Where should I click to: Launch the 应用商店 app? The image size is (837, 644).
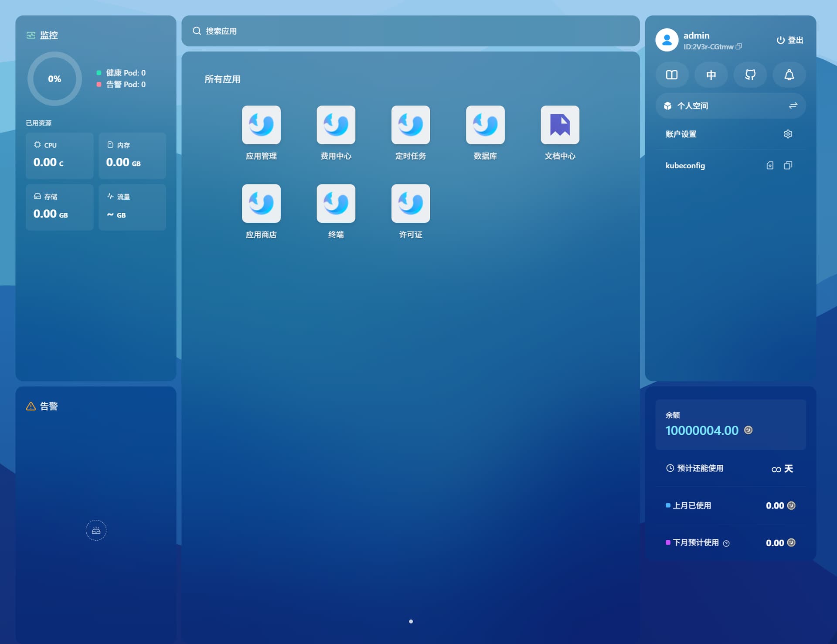click(261, 204)
